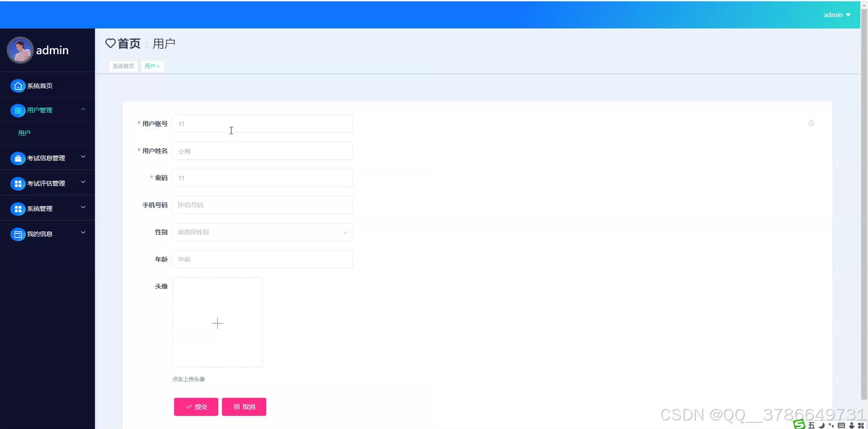Select 系统首页 in the sidebar

(40, 86)
